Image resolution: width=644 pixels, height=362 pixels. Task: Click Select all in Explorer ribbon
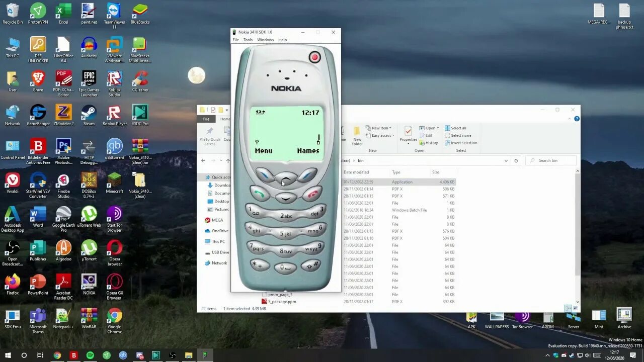tap(455, 128)
